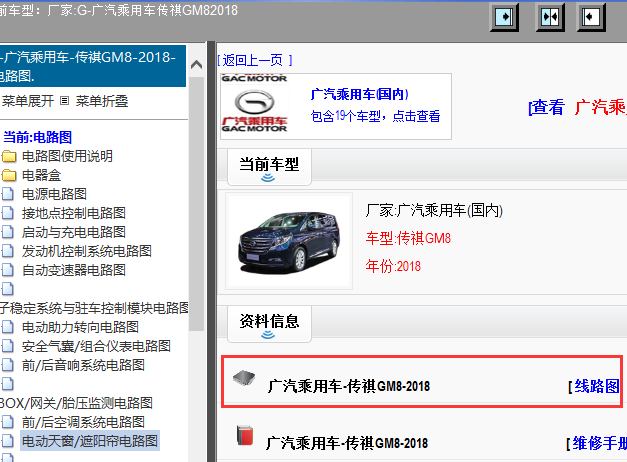
Task: Click the 发动机控制系统电路图 document icon
Action: pos(8,251)
